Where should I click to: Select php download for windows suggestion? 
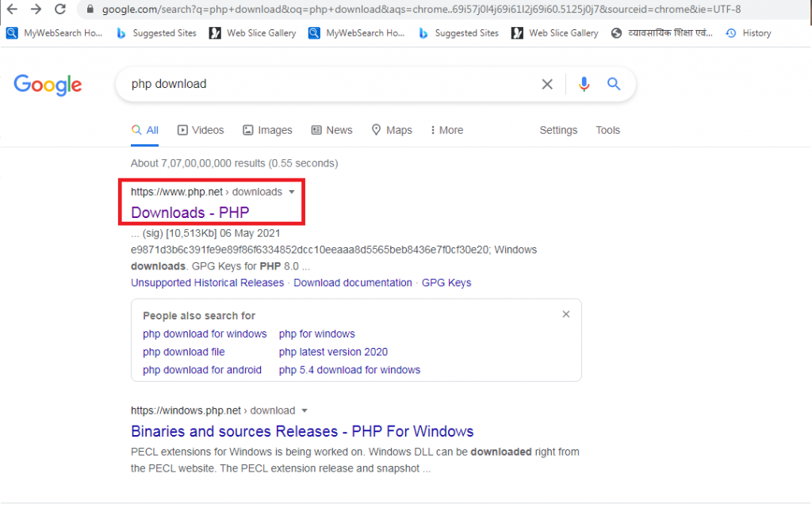coord(205,334)
